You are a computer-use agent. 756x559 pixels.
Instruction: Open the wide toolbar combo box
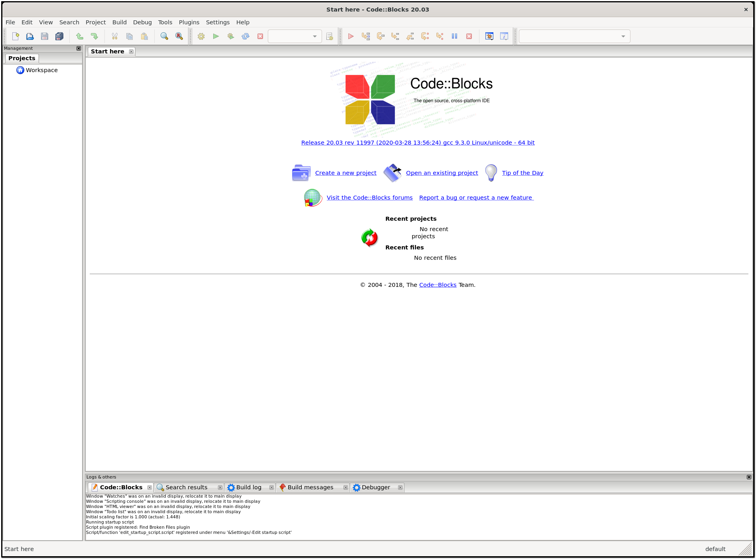(x=574, y=36)
